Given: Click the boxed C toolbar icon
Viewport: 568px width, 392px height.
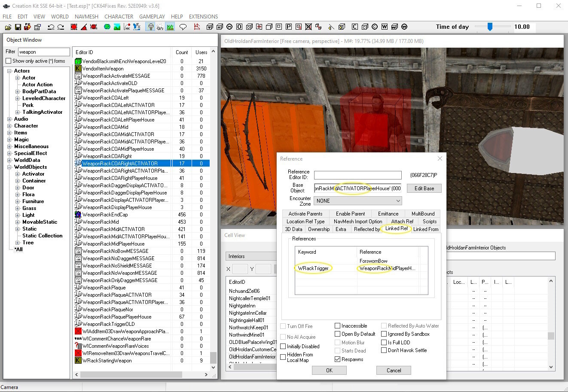Looking at the screenshot, I should [354, 27].
